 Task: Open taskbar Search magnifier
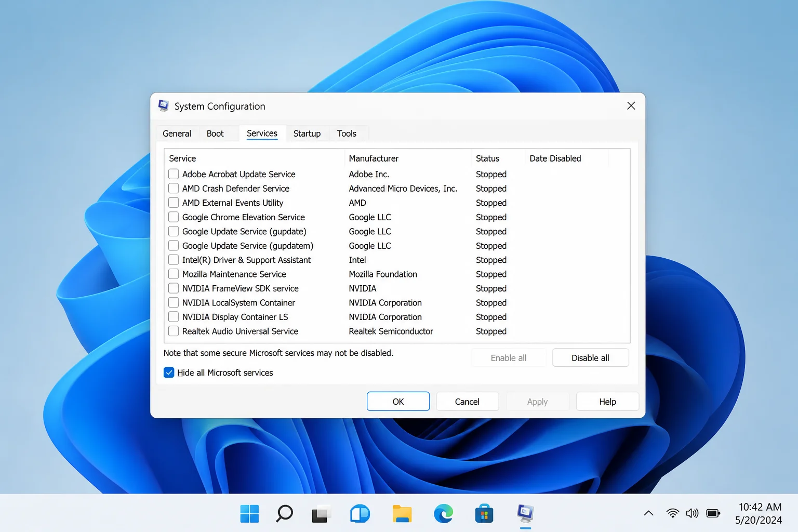pos(284,514)
